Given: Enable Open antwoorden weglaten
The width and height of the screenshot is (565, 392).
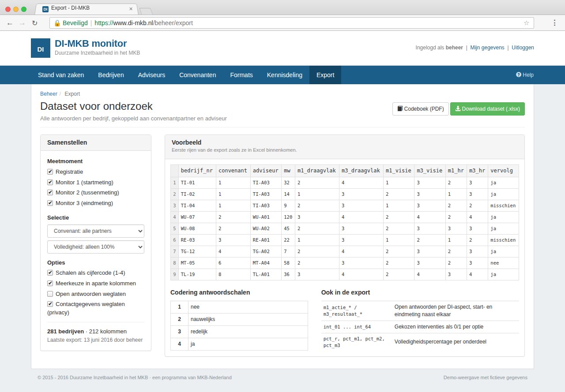Looking at the screenshot, I should [x=50, y=294].
